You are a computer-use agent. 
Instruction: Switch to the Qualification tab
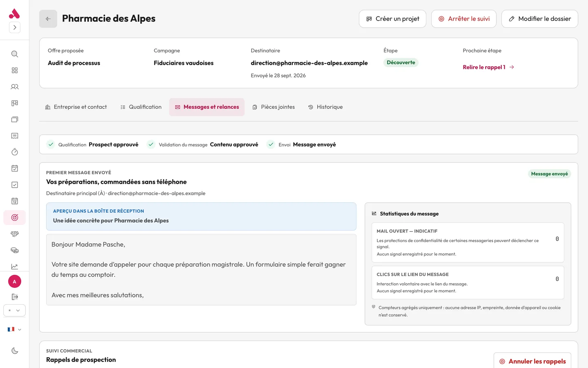pyautogui.click(x=141, y=107)
